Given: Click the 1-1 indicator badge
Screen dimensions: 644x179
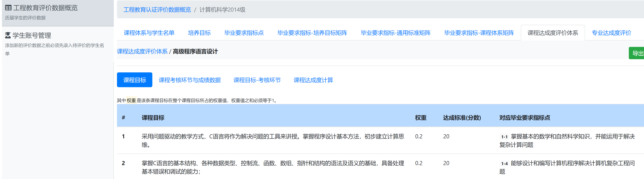Looking at the screenshot, I should coord(504,137).
